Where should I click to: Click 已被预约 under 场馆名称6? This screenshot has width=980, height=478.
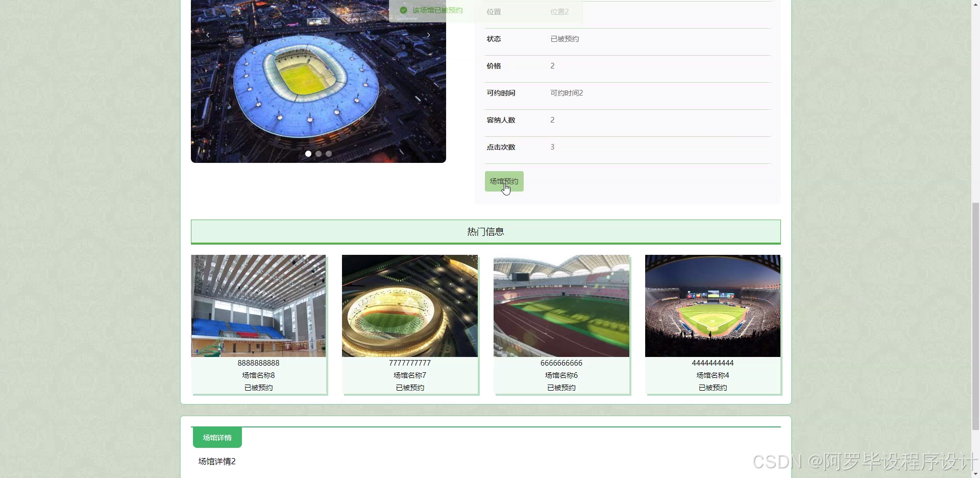pyautogui.click(x=561, y=388)
